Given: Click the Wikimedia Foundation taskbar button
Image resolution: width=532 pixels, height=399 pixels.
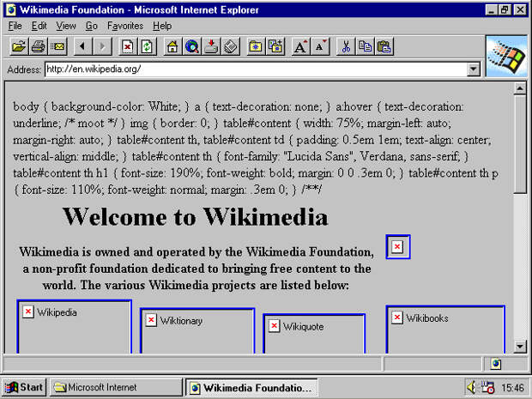Looking at the screenshot, I should coord(251,387).
